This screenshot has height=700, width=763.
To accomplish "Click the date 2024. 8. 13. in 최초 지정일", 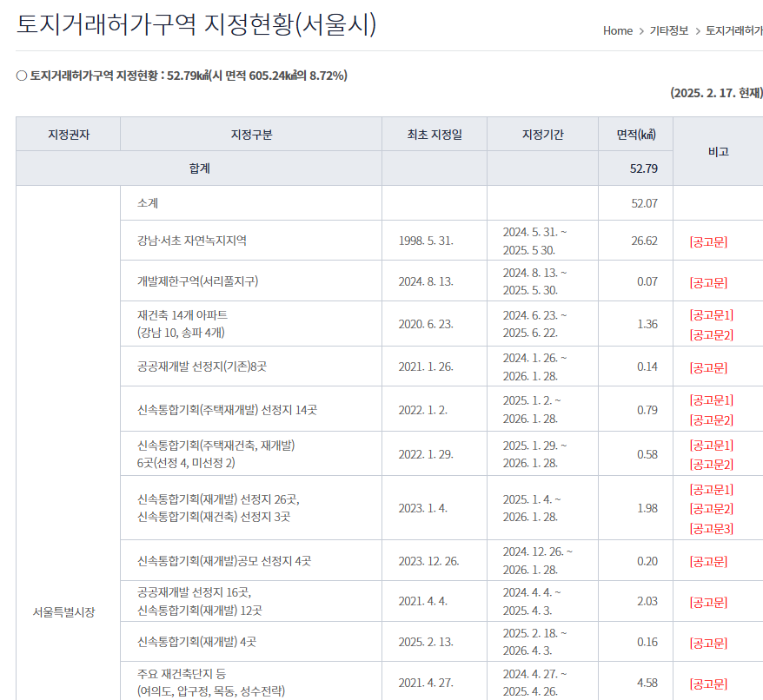I will tap(426, 281).
